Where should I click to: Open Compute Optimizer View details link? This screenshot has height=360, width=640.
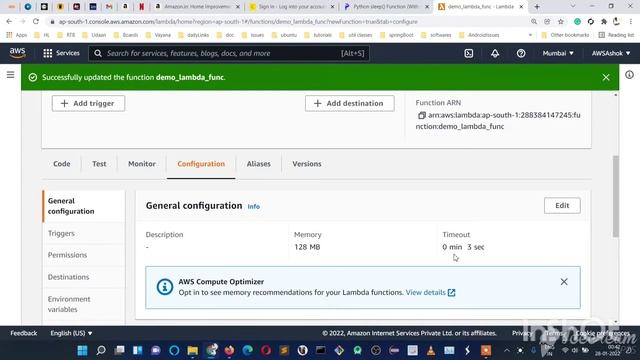[x=430, y=293]
